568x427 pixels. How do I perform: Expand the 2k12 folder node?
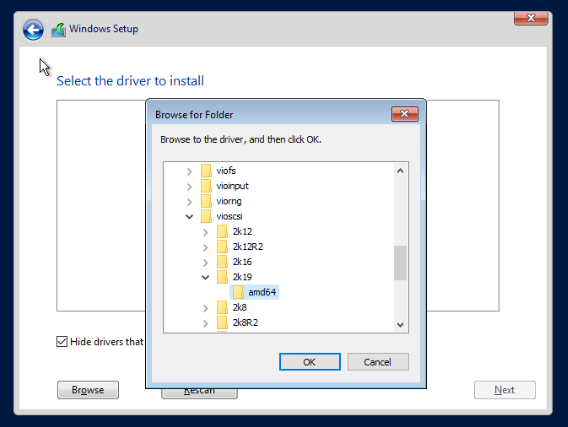pos(205,232)
